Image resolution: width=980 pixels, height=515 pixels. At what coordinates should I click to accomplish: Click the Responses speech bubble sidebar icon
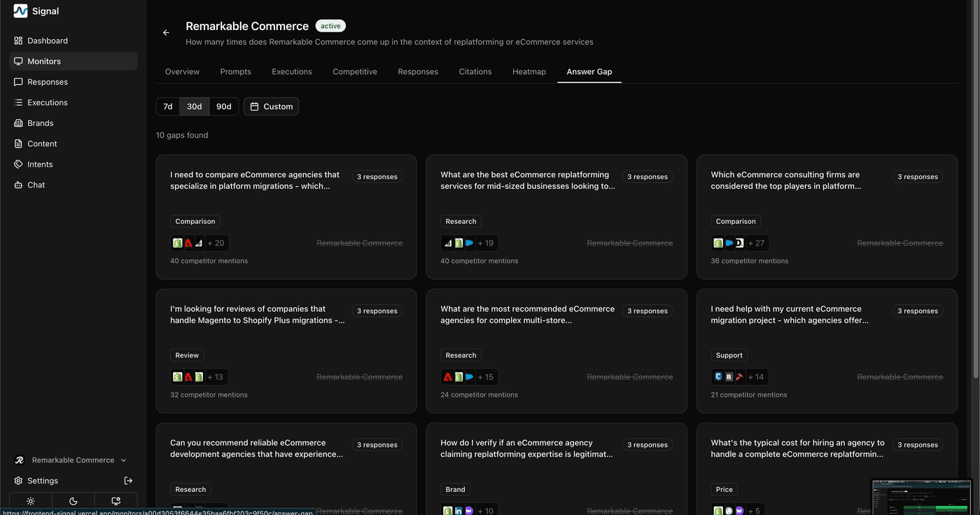(18, 82)
